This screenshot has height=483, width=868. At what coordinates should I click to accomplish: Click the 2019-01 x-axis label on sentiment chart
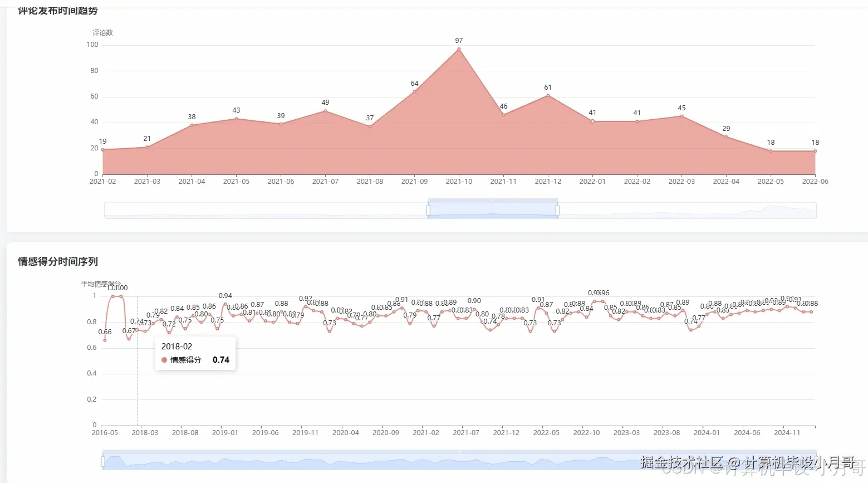tap(225, 432)
